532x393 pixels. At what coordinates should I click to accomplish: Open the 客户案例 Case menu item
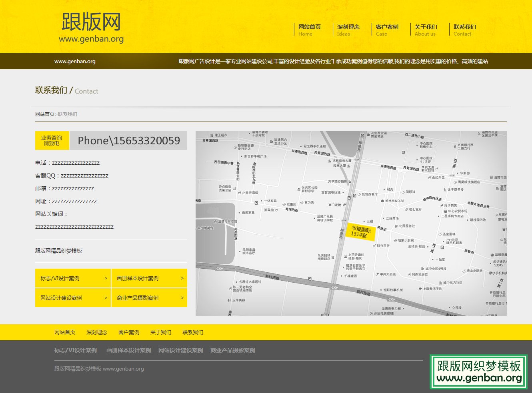(x=386, y=30)
